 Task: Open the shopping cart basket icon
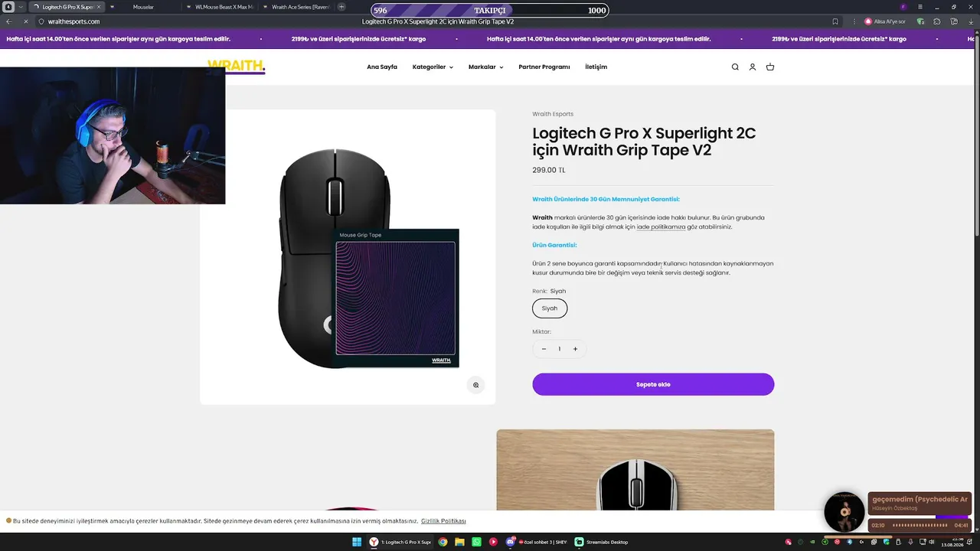(770, 67)
